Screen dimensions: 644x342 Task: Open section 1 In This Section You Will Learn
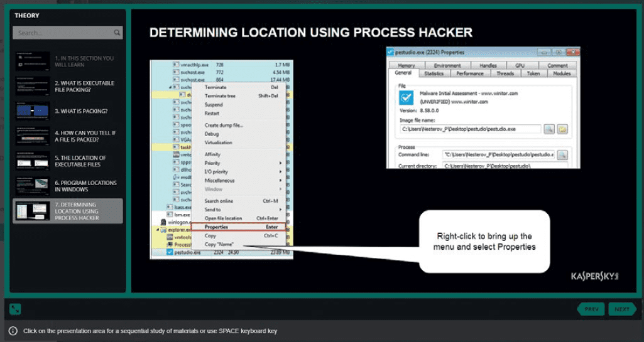pos(68,61)
